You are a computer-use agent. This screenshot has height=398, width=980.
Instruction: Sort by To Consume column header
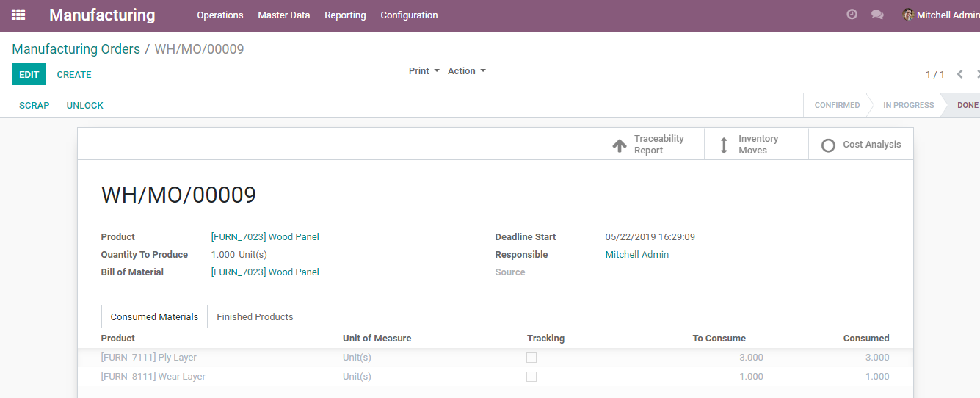click(719, 339)
